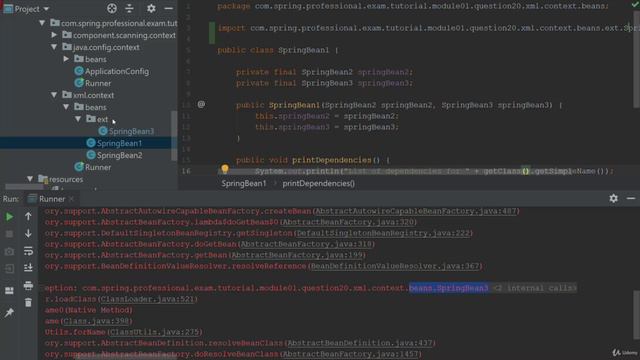Screen dimensions: 640x360
Task: Clear console with trash icon
Action: click(x=28, y=302)
